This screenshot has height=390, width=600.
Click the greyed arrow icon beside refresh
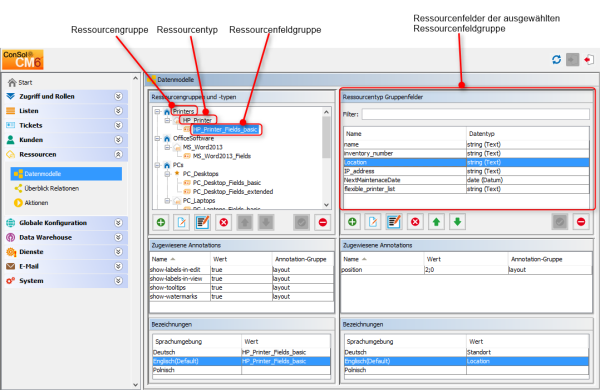click(572, 60)
